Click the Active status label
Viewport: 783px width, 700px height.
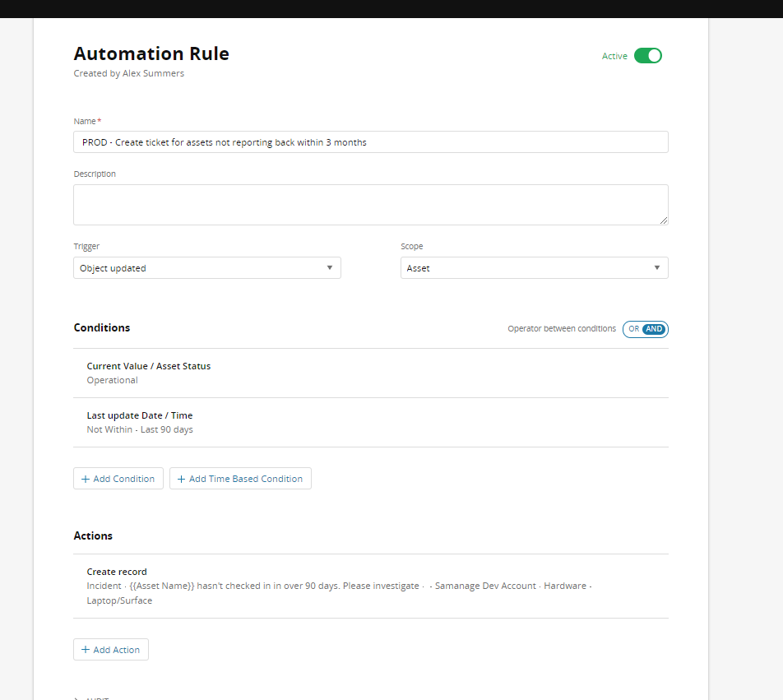[x=614, y=56]
